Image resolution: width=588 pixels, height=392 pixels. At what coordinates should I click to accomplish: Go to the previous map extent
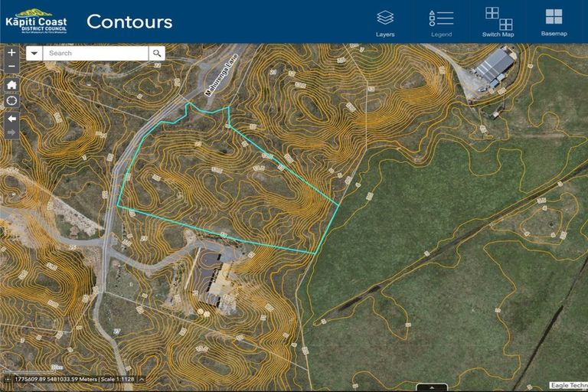(x=11, y=119)
